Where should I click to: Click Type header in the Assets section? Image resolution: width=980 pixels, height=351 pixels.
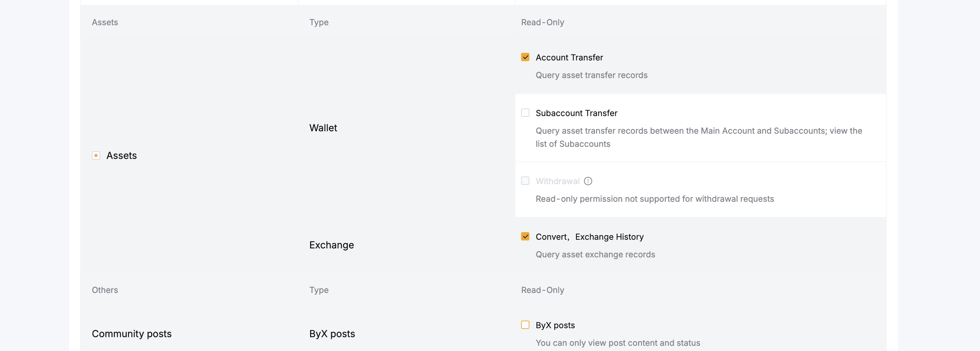click(319, 22)
